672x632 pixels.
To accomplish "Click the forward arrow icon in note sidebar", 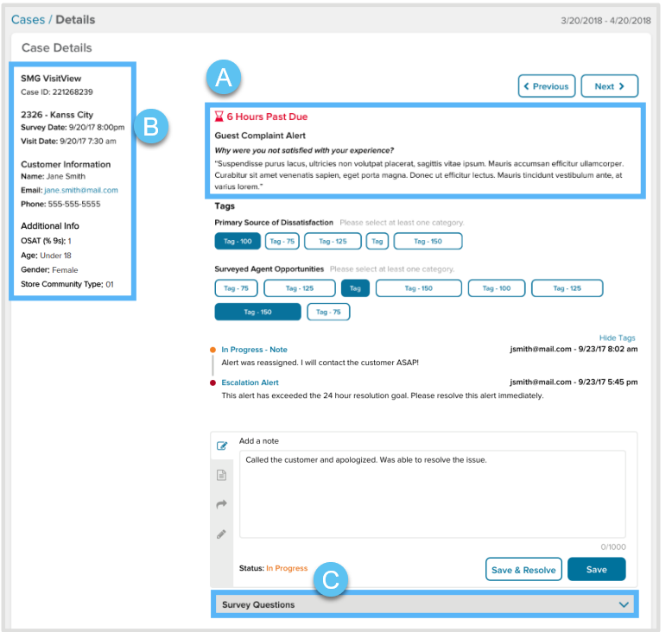I will (x=221, y=504).
